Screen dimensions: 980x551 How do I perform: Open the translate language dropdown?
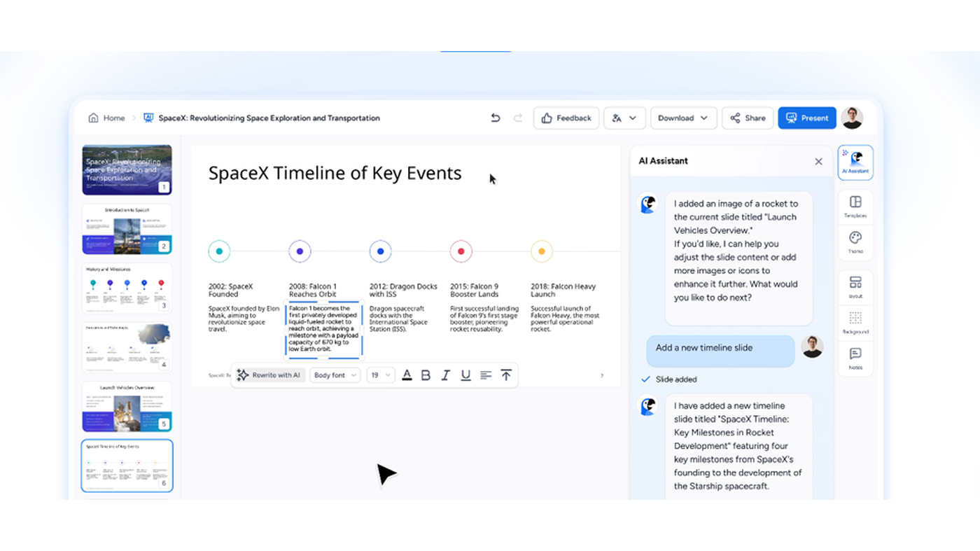pos(624,118)
